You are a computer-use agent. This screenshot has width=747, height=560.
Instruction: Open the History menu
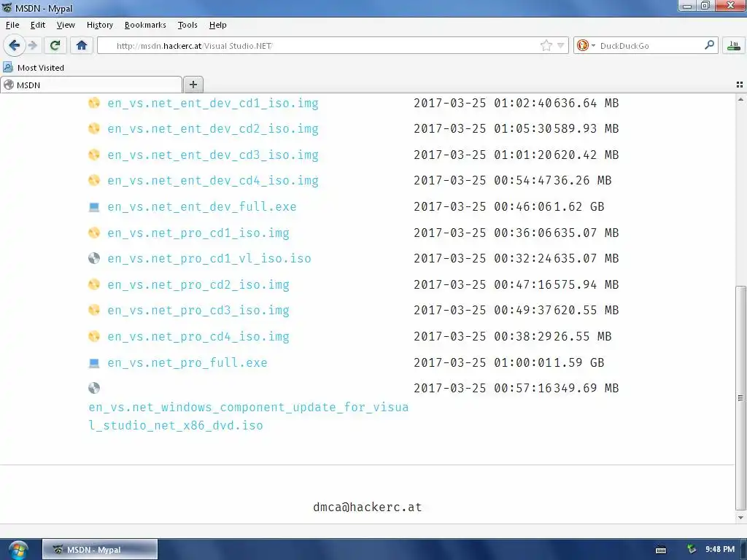pos(99,25)
